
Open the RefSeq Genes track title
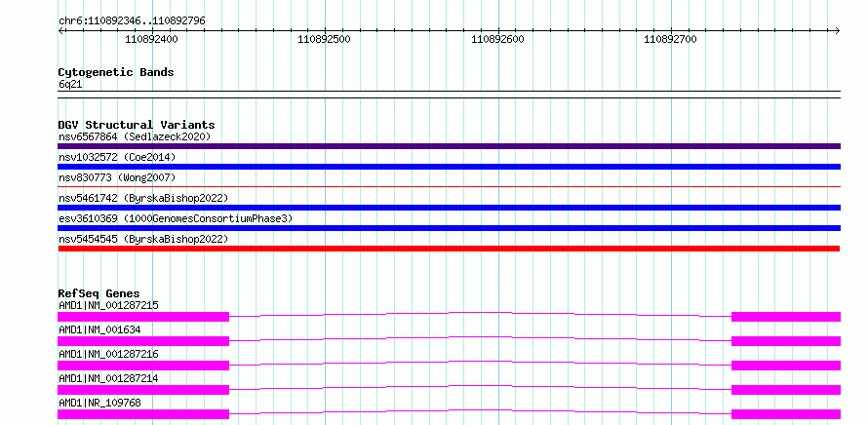click(99, 293)
